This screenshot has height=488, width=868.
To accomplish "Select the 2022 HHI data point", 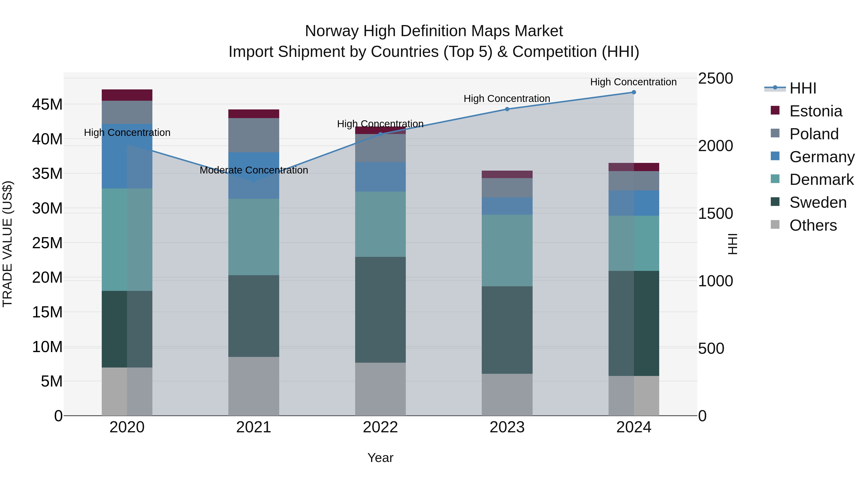I will (380, 134).
